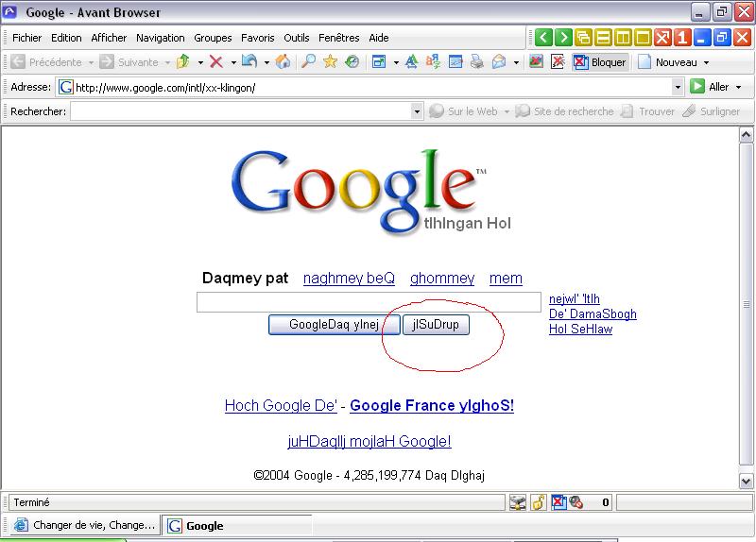
Task: Click the yellow tile horizontally icon
Action: tap(603, 37)
